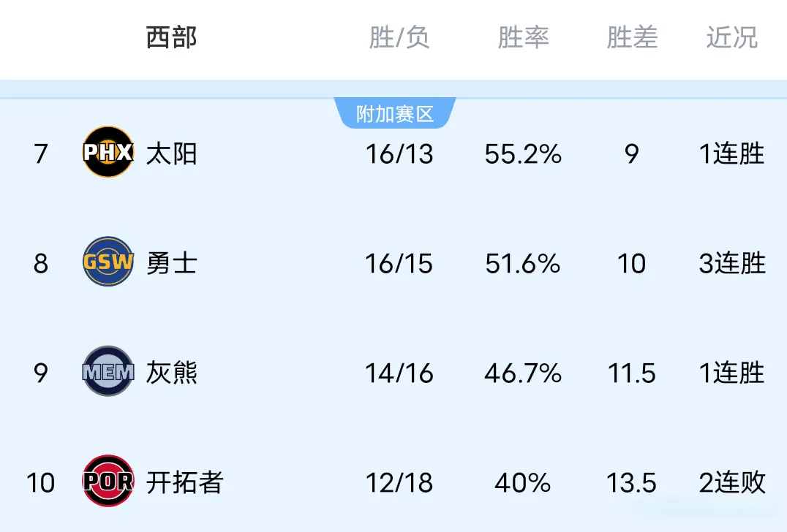This screenshot has width=787, height=532.
Task: Tap the 16/13 record for 太阳
Action: 399,154
